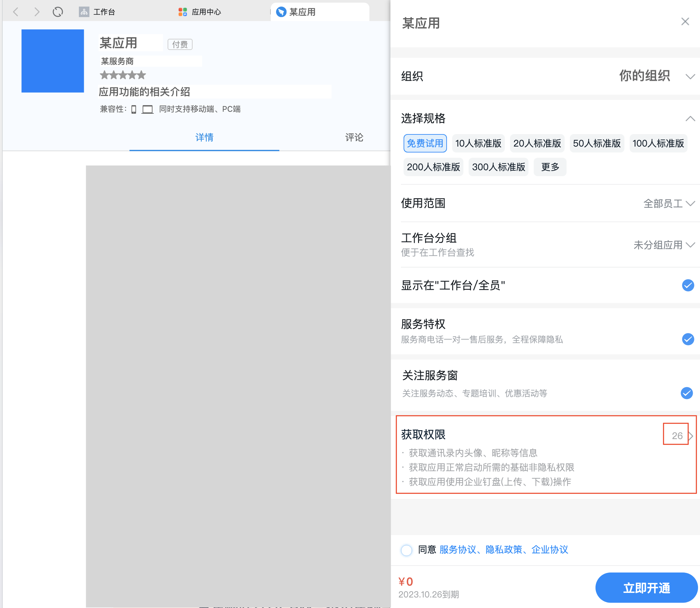Open the 服务协议 link
Viewport: 700px width, 608px height.
coord(458,550)
